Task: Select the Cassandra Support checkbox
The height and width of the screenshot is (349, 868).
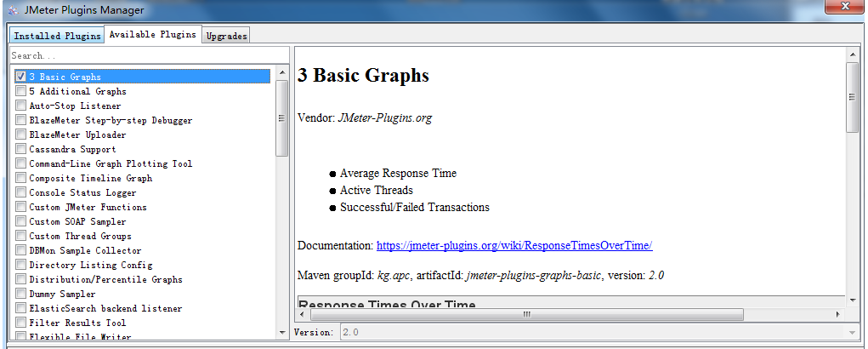Action: point(20,148)
